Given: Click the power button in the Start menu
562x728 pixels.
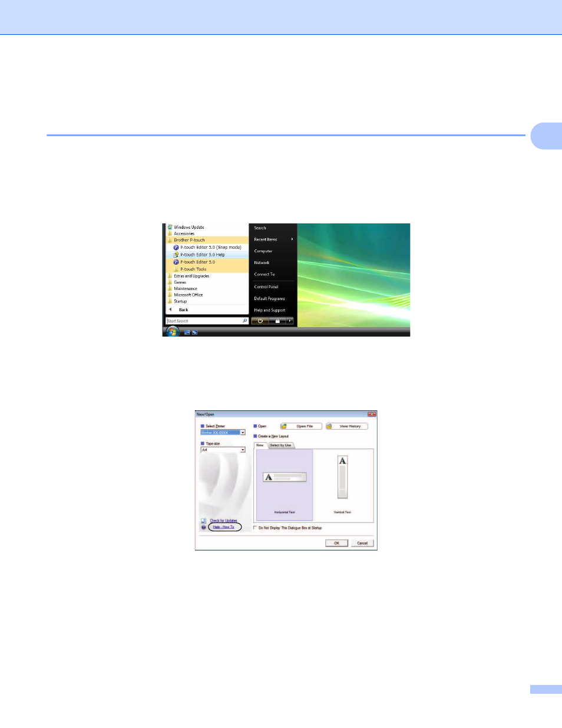Looking at the screenshot, I should pyautogui.click(x=260, y=321).
